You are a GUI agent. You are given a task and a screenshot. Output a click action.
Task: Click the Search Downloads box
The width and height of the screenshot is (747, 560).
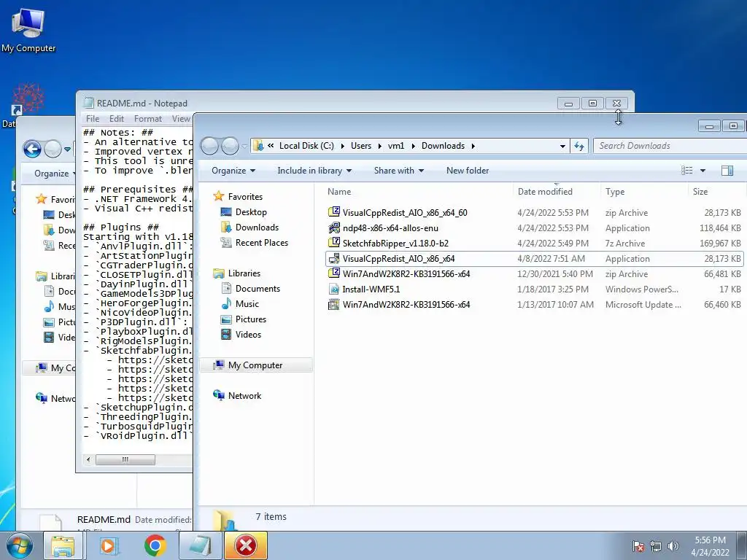coord(670,146)
